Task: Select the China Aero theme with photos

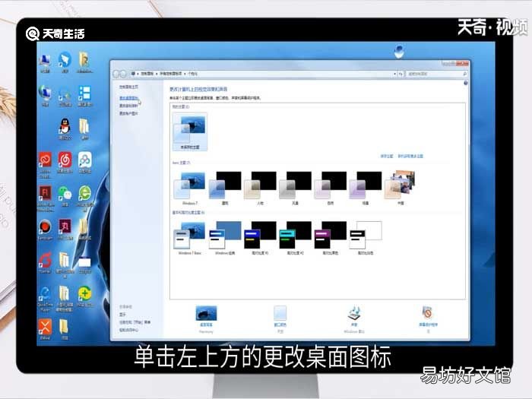Action: (401, 188)
